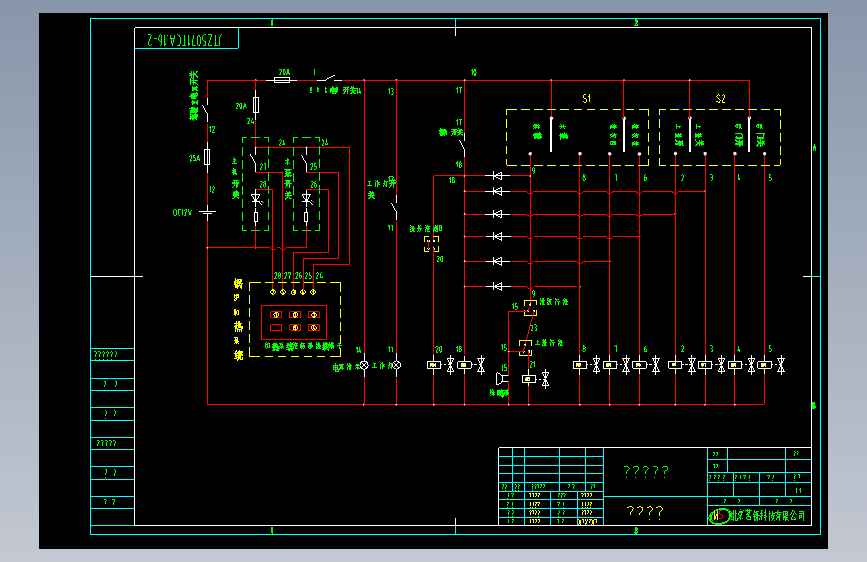Pick the yellow contact box under wire 9
Screen dimensions: 867x562
pos(530,308)
